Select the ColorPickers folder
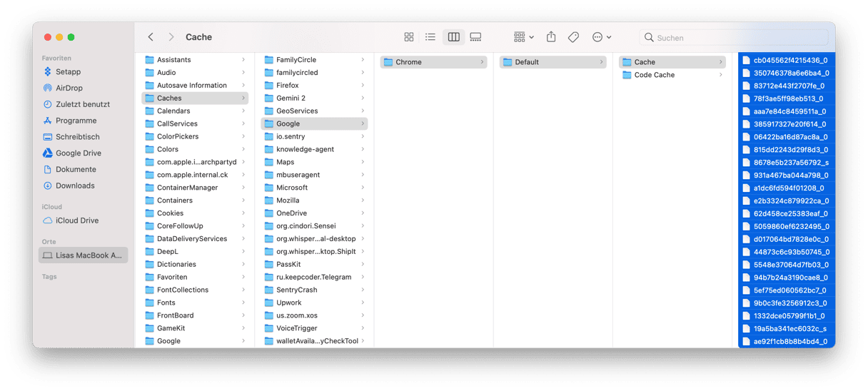This screenshot has width=868, height=391. [x=195, y=137]
